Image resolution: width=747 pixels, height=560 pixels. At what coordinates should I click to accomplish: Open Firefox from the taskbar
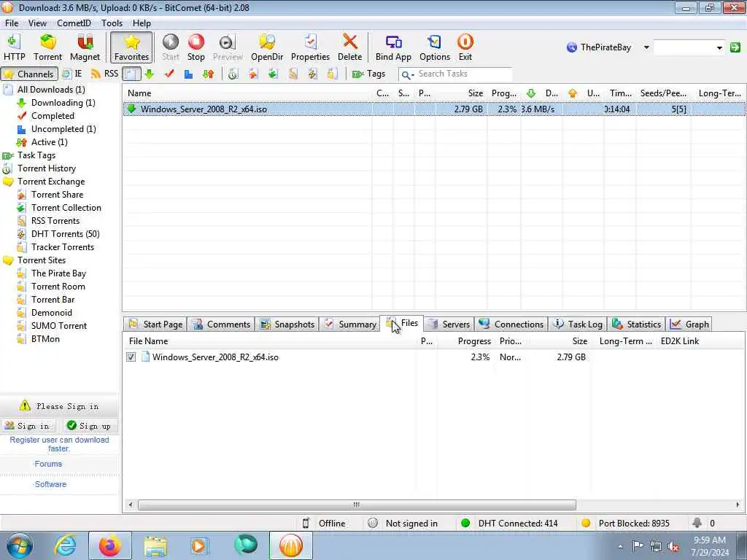110,545
